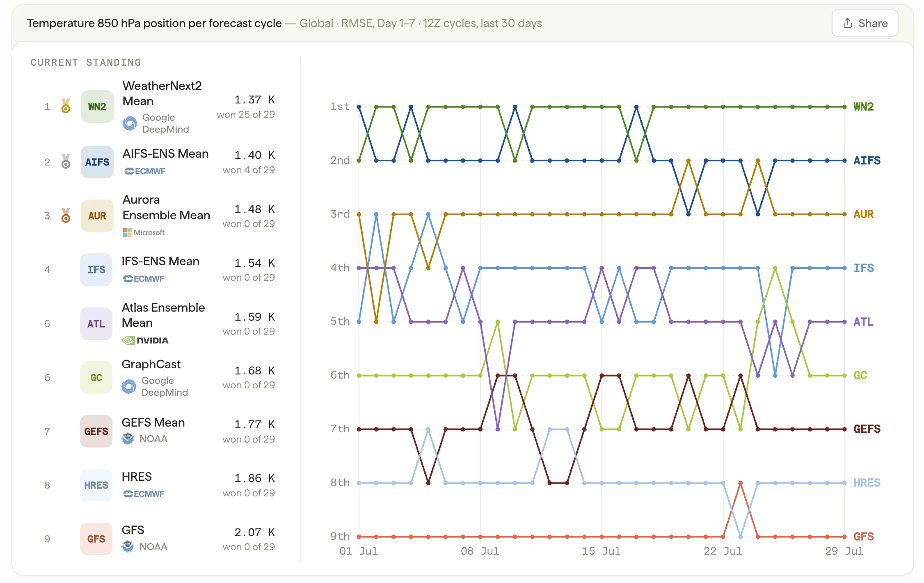Screen dimensions: 924x583
Task: Click the '1.48 K' score value
Action: pos(254,209)
